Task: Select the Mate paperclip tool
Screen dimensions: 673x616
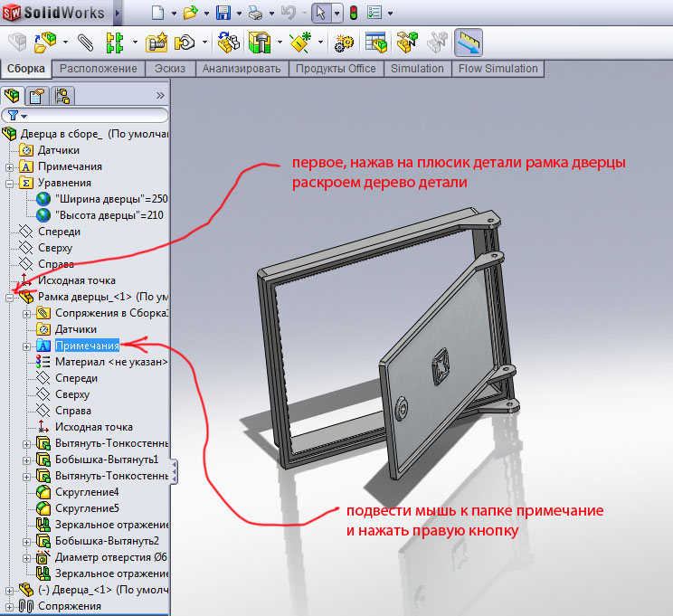Action: (x=86, y=42)
